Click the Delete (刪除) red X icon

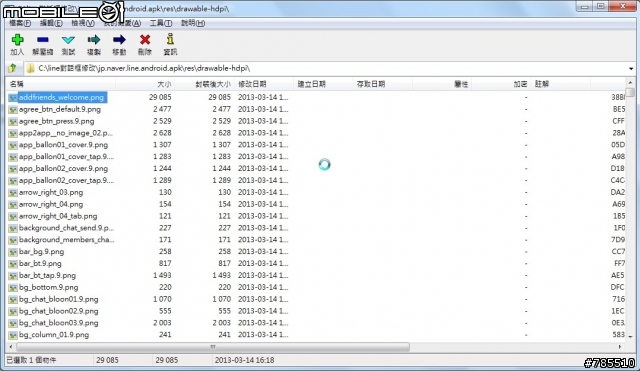pyautogui.click(x=145, y=40)
